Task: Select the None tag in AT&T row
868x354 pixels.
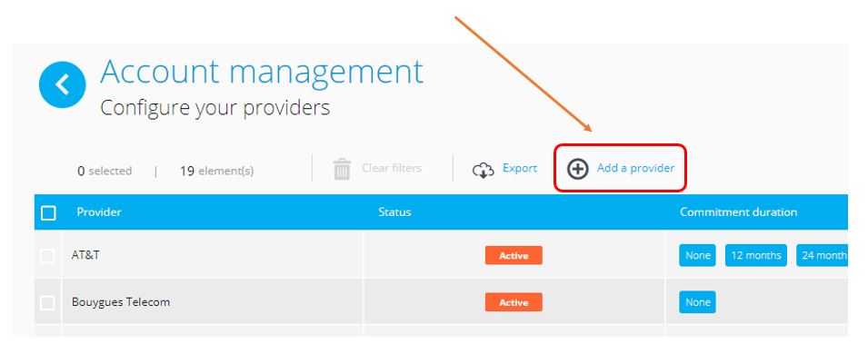Action: [x=697, y=256]
